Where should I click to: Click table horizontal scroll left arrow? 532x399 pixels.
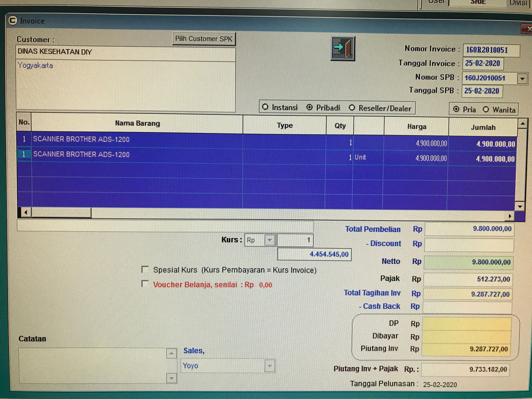click(25, 212)
